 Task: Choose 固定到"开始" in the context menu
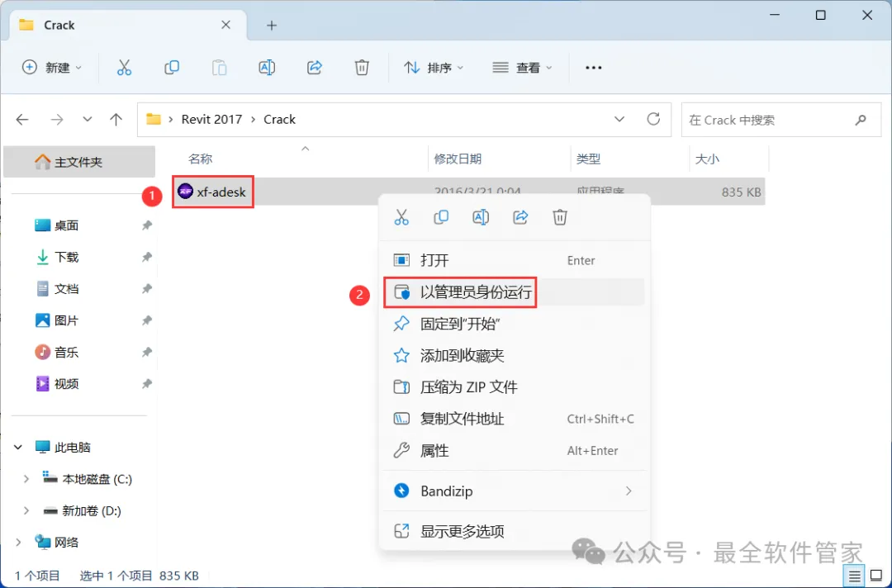[515, 324]
